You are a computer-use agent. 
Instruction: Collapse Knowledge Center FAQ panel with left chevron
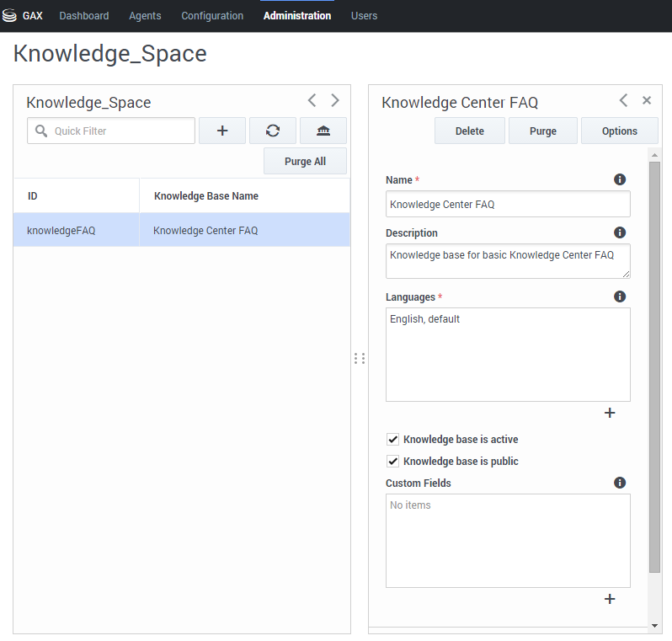click(x=623, y=100)
